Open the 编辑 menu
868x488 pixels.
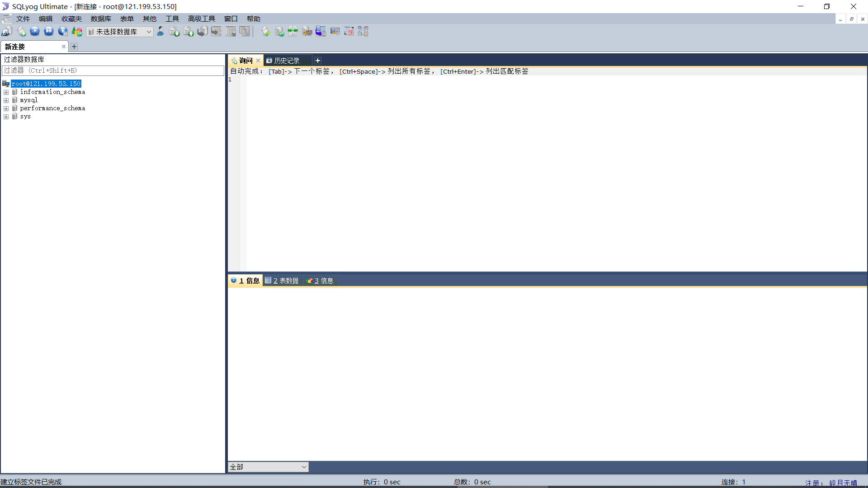46,19
